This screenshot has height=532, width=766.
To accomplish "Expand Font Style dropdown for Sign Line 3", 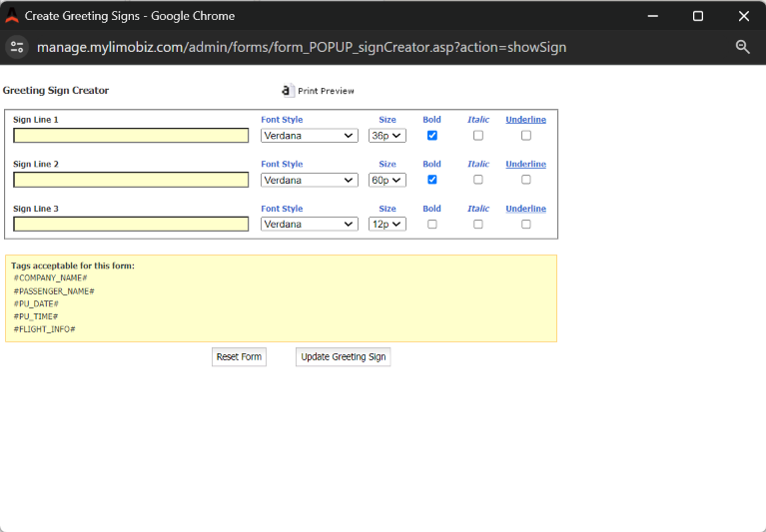I will [309, 225].
